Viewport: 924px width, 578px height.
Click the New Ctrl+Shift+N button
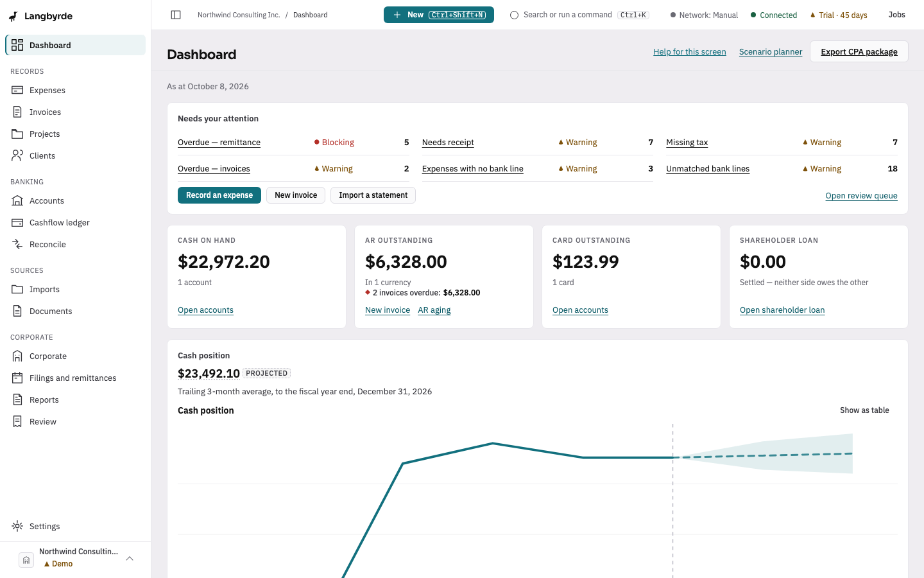click(x=439, y=15)
